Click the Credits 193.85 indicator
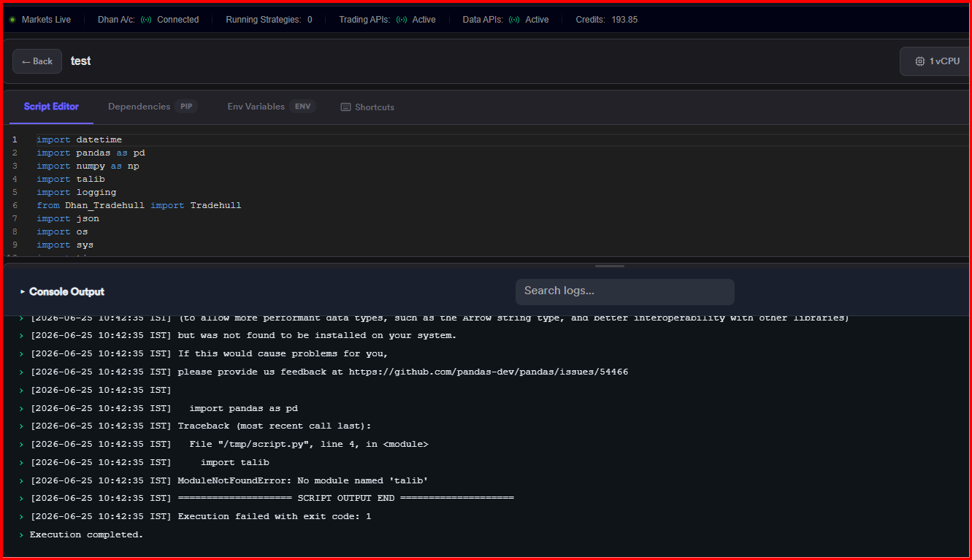The height and width of the screenshot is (560, 972). (606, 20)
